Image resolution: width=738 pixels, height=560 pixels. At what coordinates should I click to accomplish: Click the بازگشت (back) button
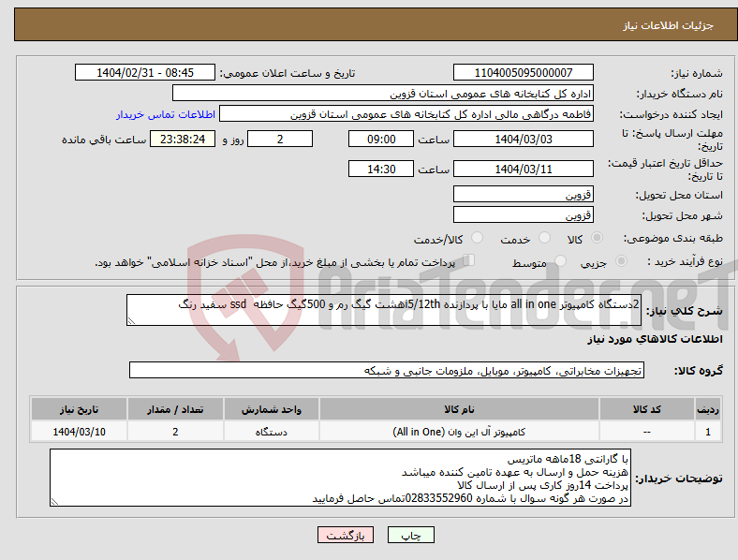(x=346, y=535)
